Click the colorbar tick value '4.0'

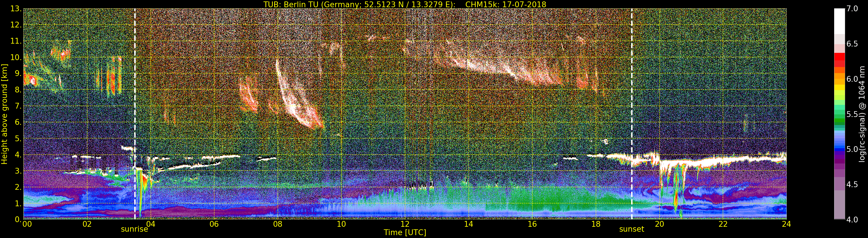852,220
